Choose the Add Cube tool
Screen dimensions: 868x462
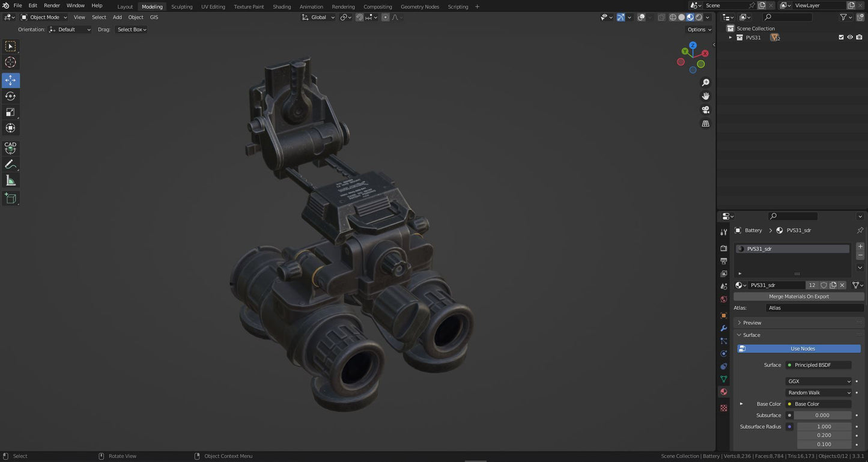click(11, 198)
